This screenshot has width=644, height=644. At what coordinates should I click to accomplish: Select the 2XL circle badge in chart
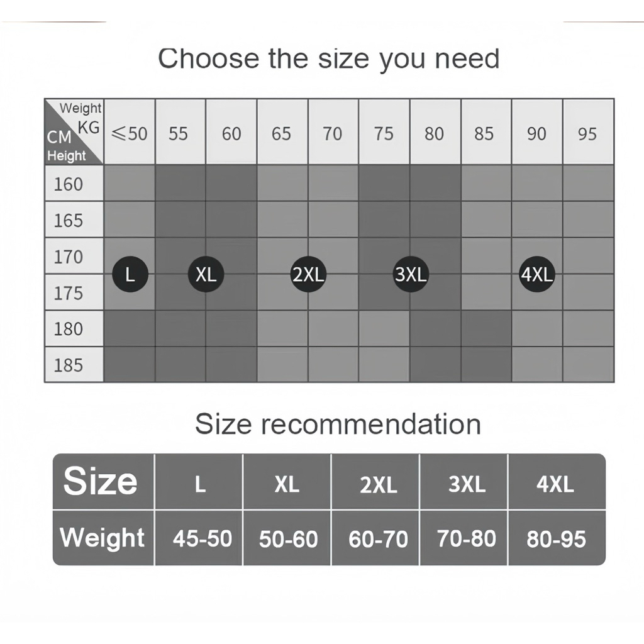(308, 274)
